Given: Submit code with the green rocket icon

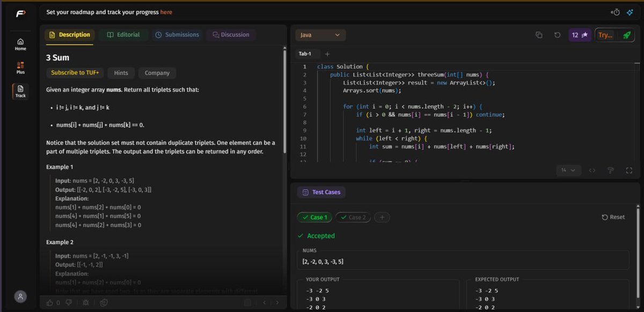Looking at the screenshot, I should (x=626, y=35).
